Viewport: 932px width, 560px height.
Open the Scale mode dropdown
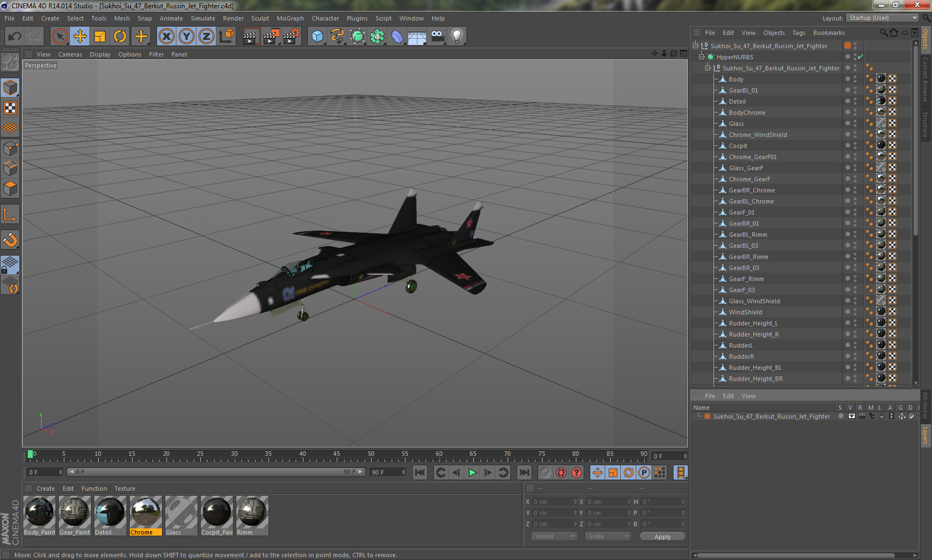coord(608,536)
